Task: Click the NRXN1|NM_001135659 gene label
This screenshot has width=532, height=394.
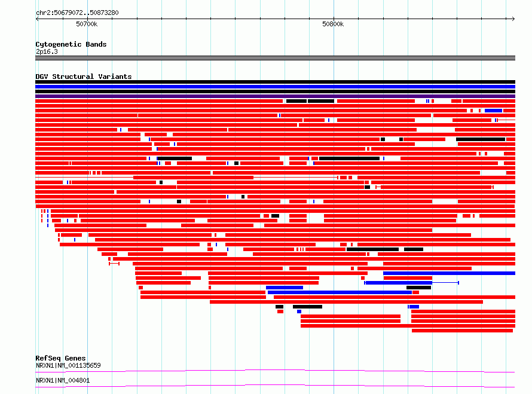Action: 68,365
